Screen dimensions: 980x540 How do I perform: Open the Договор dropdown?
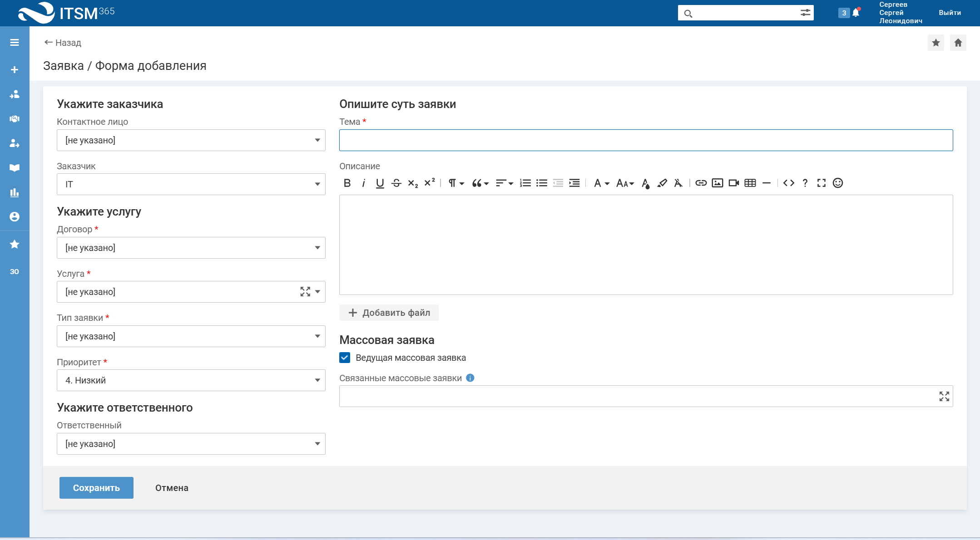191,248
